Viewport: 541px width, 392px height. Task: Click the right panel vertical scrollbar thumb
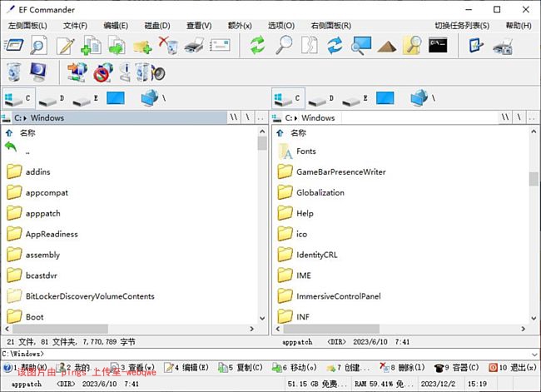[534, 179]
